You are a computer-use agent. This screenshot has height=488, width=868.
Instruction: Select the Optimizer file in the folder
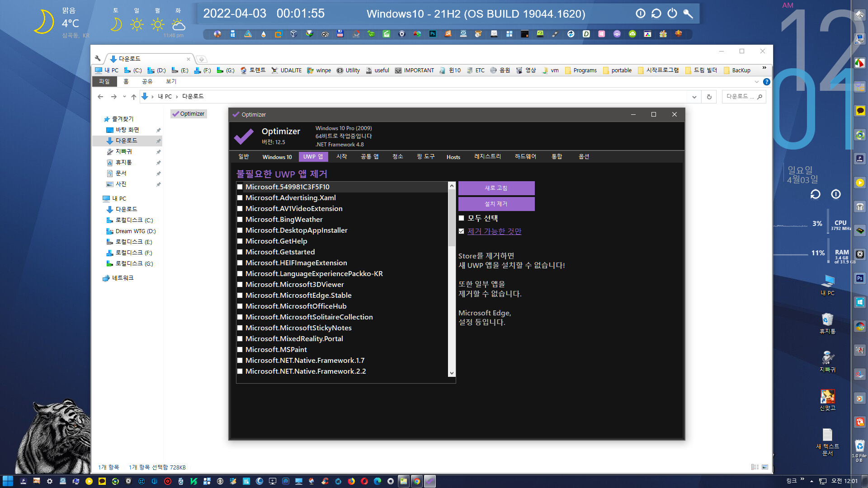pyautogui.click(x=189, y=114)
